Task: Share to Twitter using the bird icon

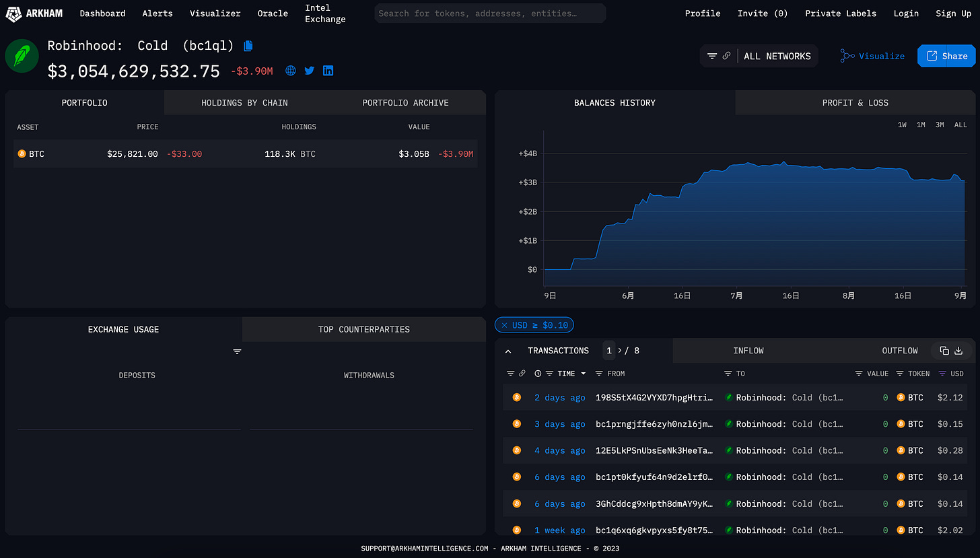Action: (310, 71)
